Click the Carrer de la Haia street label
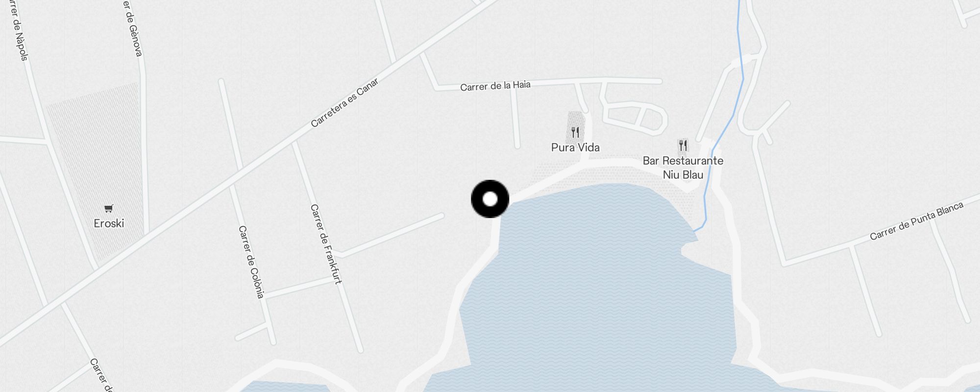This screenshot has height=392, width=980. 495,86
